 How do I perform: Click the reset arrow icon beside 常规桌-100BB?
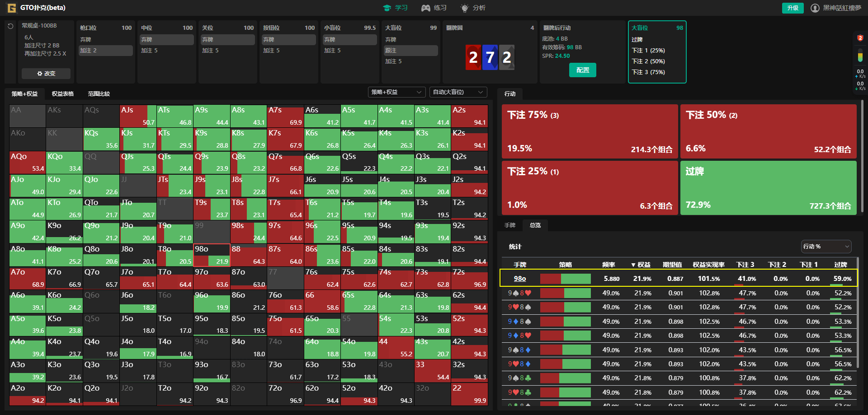coord(10,27)
